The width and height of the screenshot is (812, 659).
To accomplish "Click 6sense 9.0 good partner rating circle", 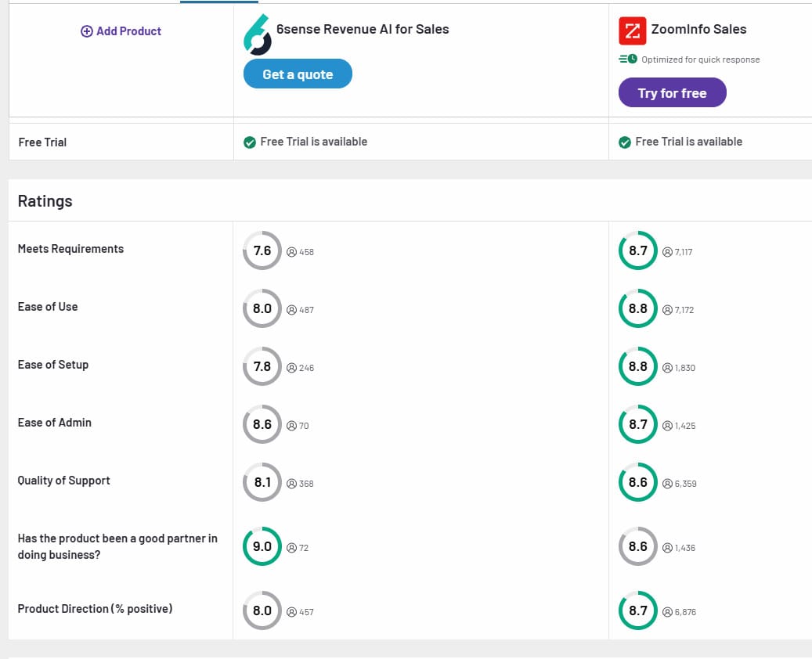I will tap(262, 546).
